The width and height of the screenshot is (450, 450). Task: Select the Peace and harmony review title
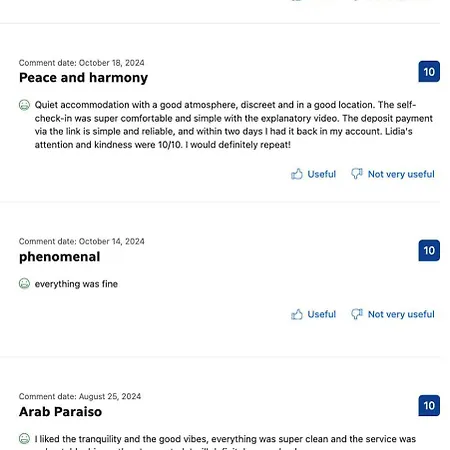83,78
